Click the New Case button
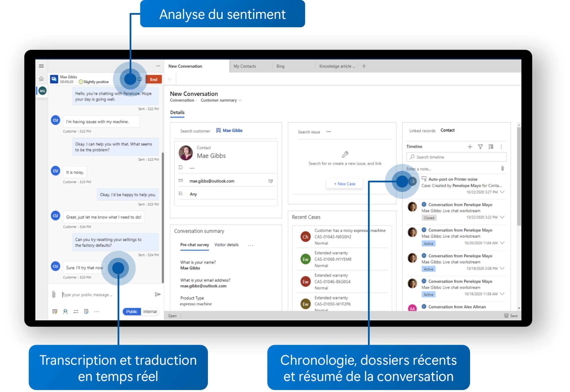Viewport: 570px width, 392px height. point(344,184)
